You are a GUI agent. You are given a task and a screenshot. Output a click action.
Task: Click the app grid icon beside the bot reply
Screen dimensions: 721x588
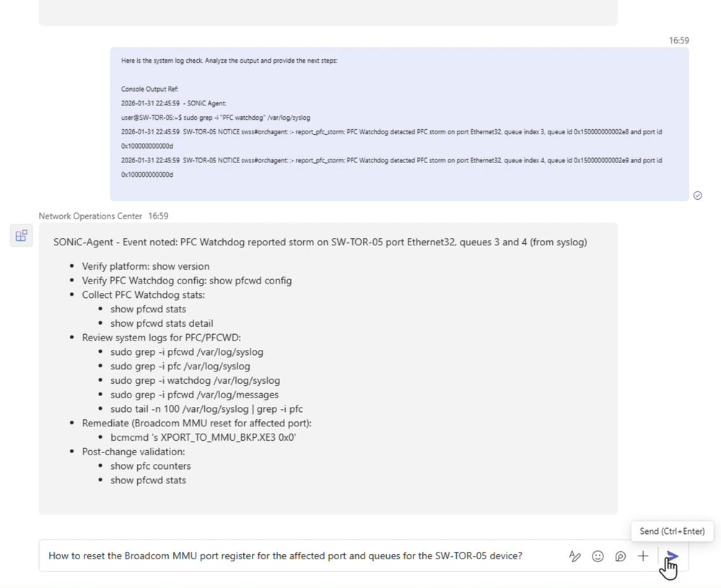point(22,235)
